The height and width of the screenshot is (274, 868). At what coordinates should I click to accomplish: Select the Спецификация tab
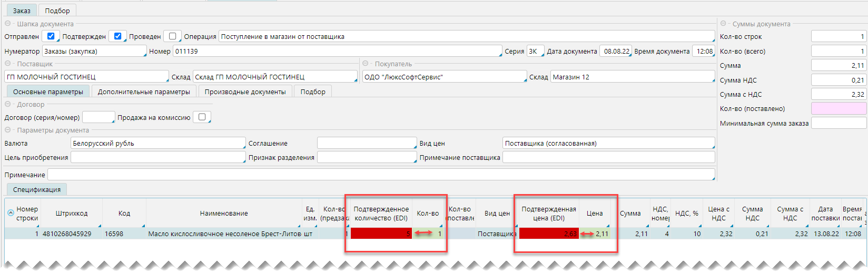37,189
